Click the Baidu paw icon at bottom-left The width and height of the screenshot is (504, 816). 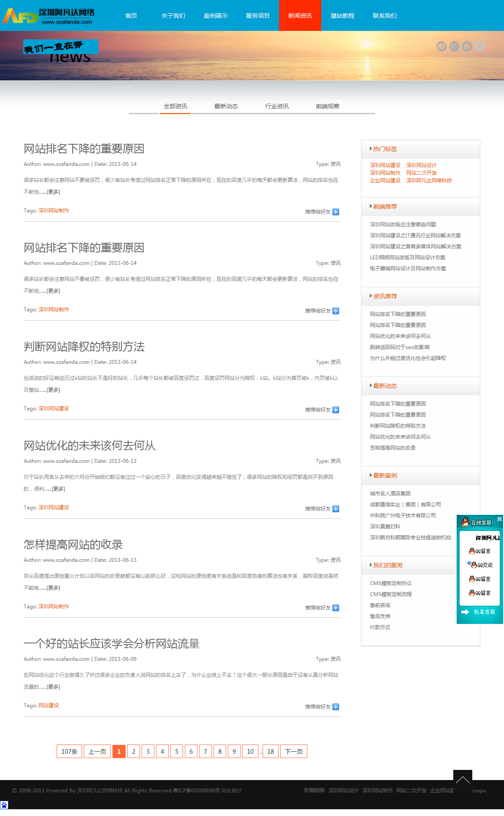tap(4, 805)
